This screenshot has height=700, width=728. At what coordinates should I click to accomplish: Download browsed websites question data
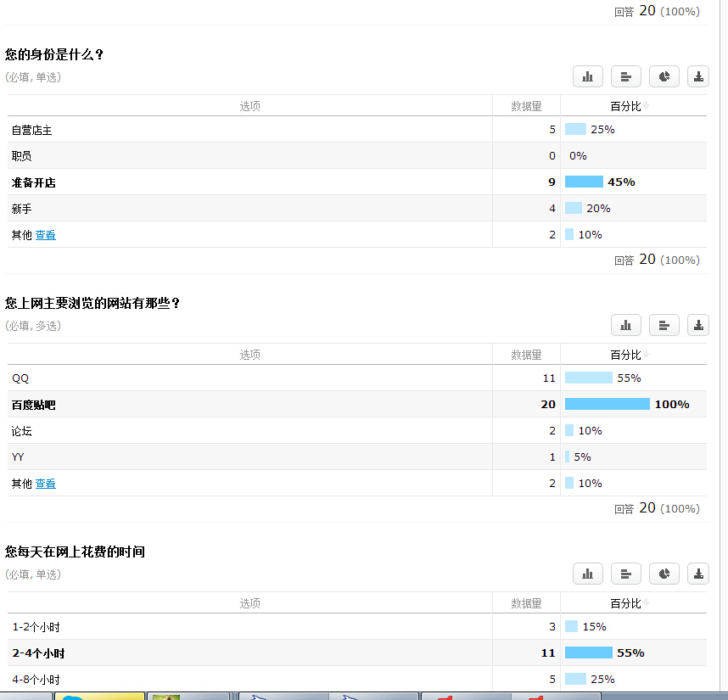coord(697,325)
